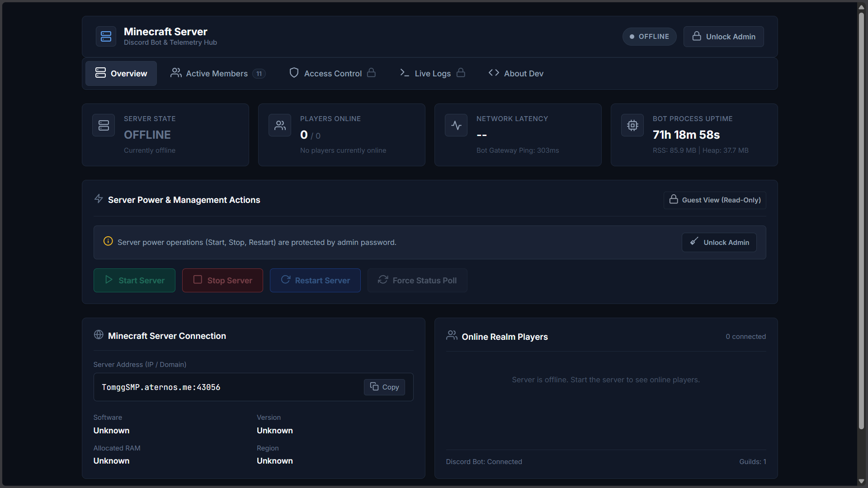This screenshot has width=868, height=488.
Task: Click the play icon in Start Server button
Action: pos(109,280)
